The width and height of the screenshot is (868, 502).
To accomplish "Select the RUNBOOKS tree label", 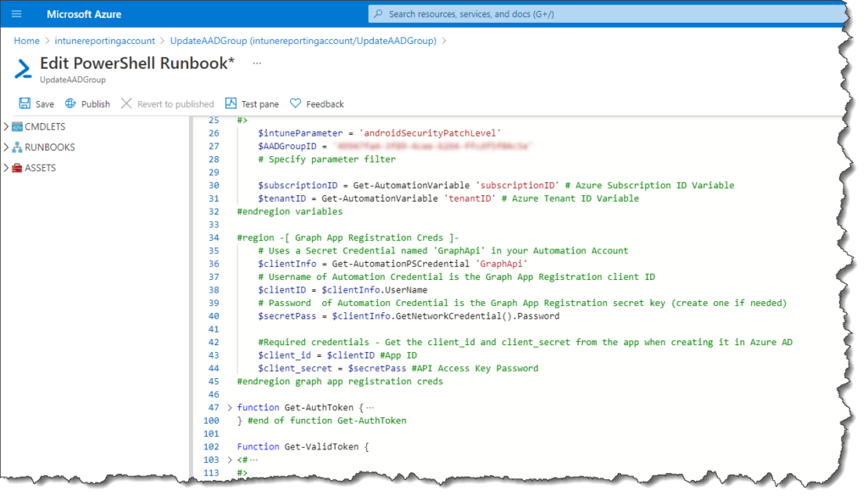I will tap(50, 148).
